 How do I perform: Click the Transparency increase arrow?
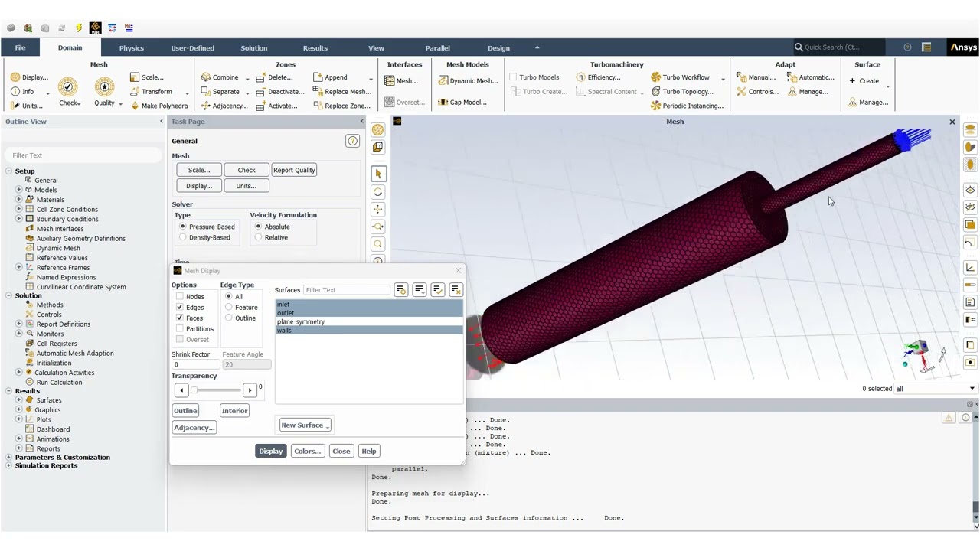(x=250, y=390)
